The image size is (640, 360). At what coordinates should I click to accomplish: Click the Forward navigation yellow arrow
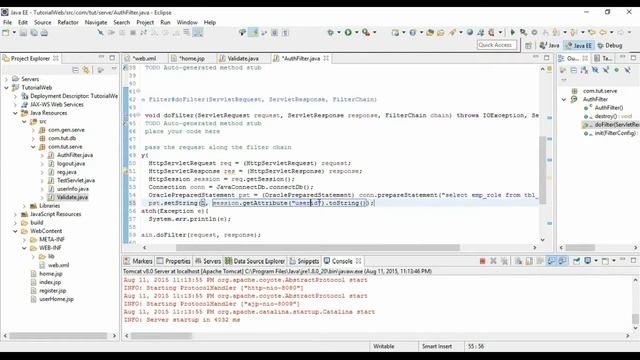[x=621, y=33]
